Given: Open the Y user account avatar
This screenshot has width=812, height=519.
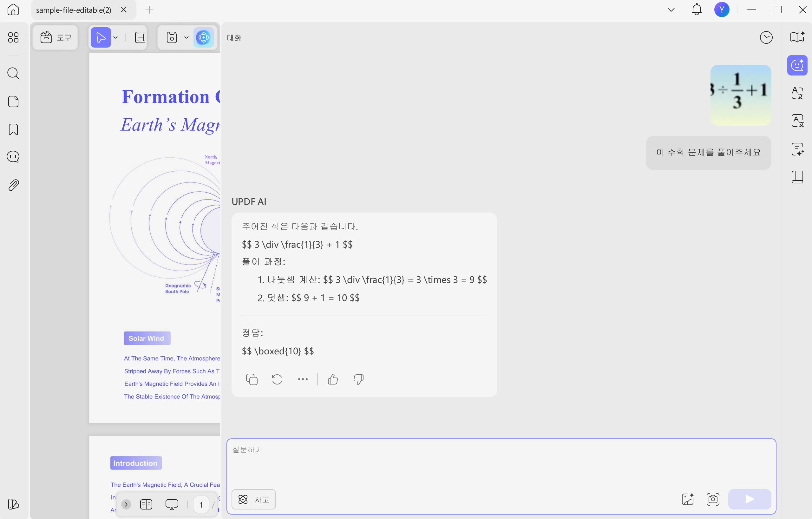Looking at the screenshot, I should [x=722, y=10].
